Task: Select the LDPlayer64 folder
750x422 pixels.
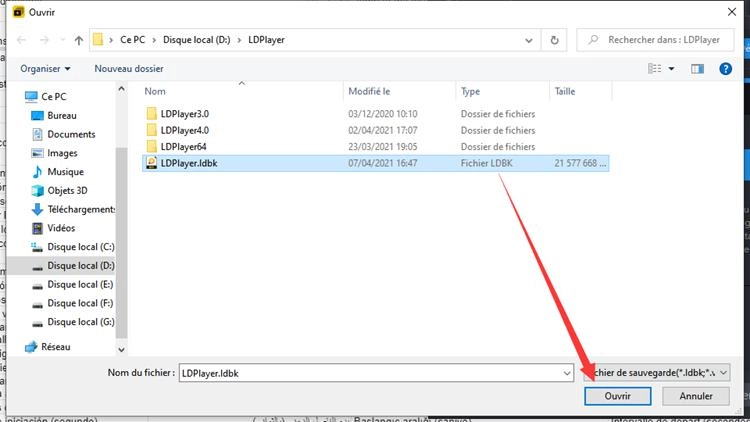Action: pyautogui.click(x=184, y=147)
